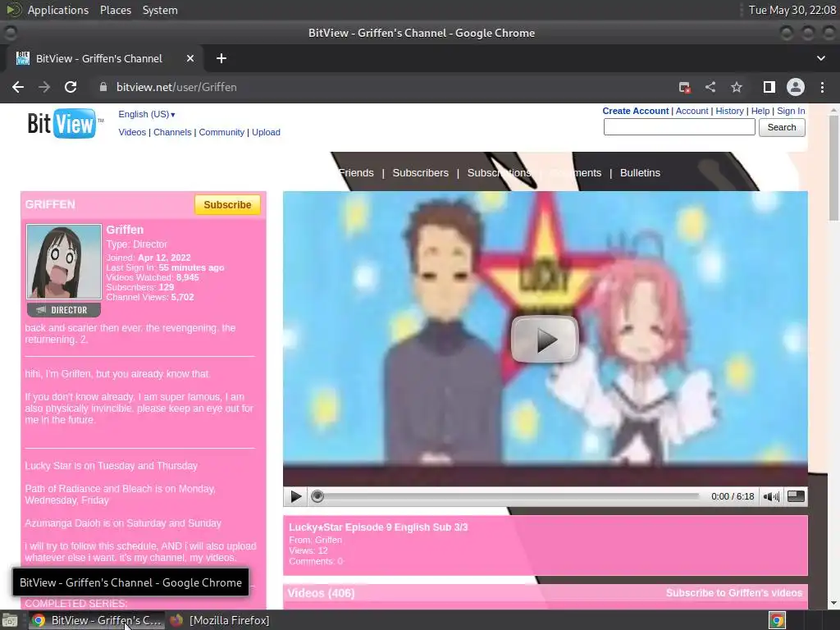
Task: Expand the tab search chevron
Action: 820,58
